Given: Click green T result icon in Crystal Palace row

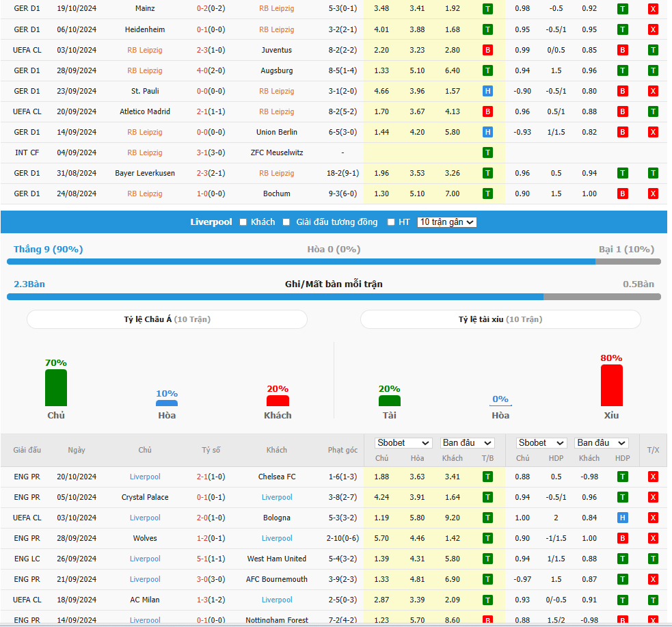Looking at the screenshot, I should click(487, 497).
